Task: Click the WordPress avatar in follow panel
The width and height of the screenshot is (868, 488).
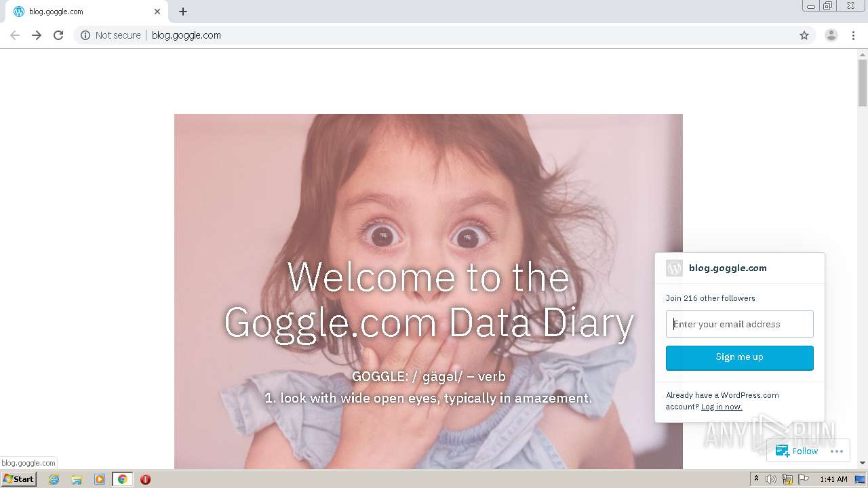Action: click(674, 268)
